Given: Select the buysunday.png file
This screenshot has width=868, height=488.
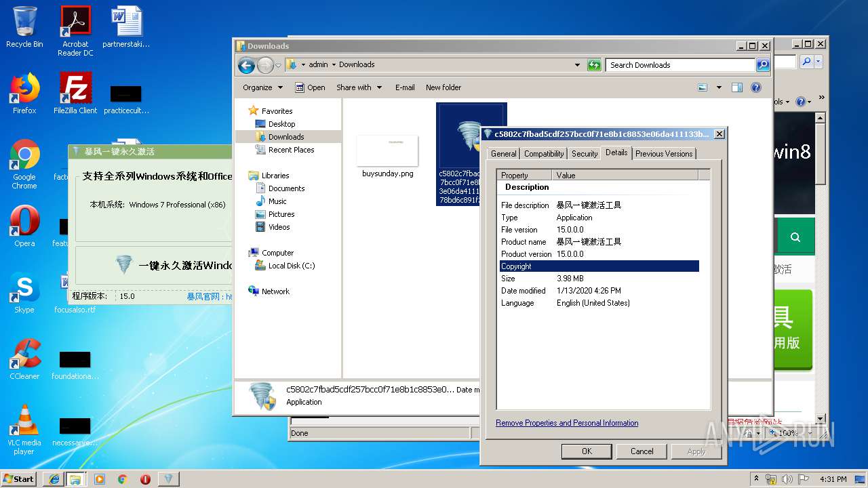Looking at the screenshot, I should tap(387, 157).
